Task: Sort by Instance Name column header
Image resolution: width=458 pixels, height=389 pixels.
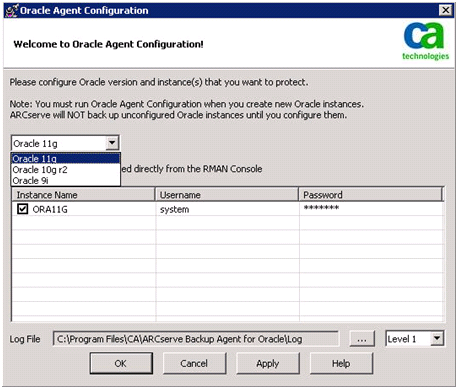Action: click(83, 195)
